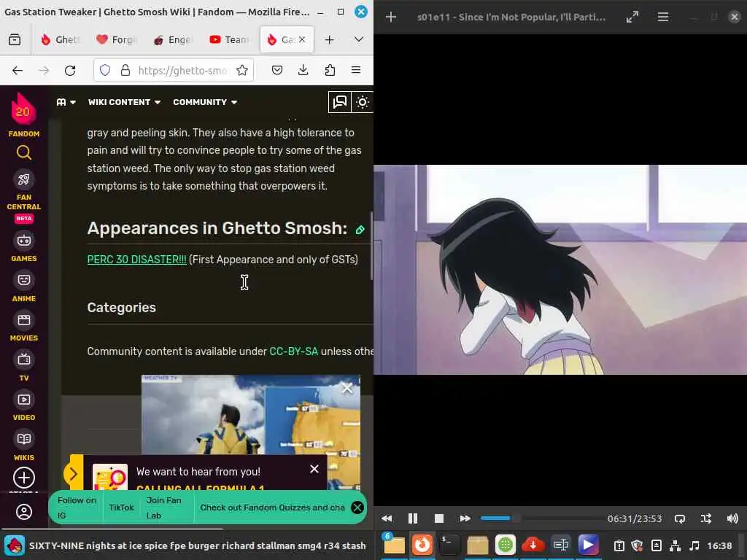
Task: Close the current Ga Firefox tab
Action: (301, 39)
